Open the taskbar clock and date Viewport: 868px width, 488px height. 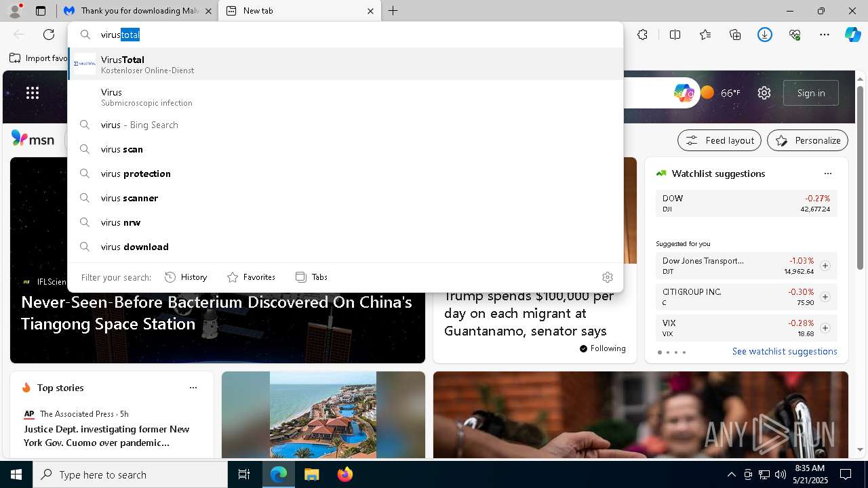click(x=810, y=474)
